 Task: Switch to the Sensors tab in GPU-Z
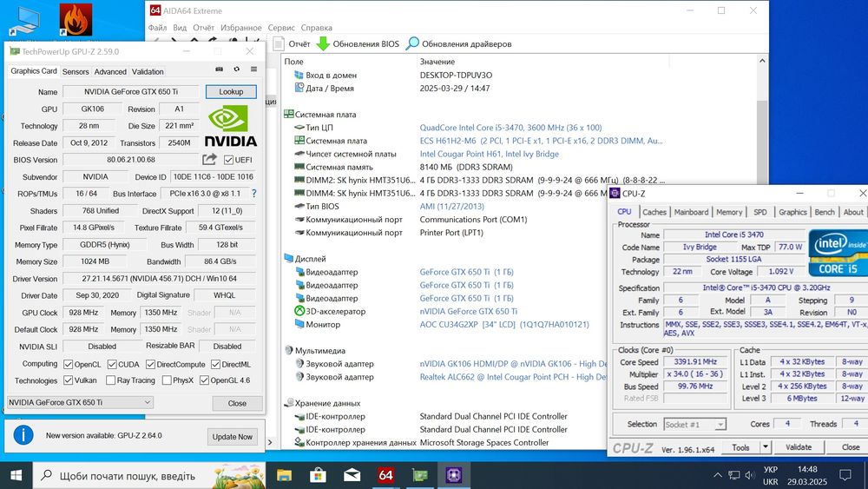(76, 72)
